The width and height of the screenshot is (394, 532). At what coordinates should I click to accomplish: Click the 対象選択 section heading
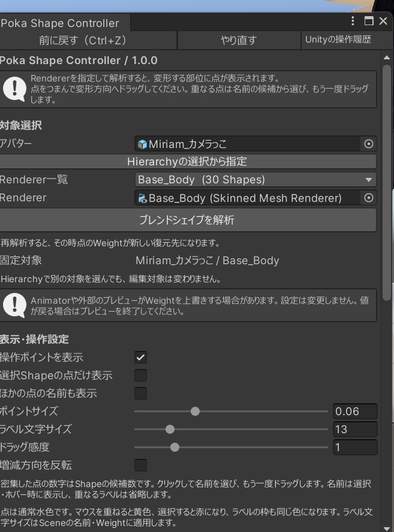[21, 125]
